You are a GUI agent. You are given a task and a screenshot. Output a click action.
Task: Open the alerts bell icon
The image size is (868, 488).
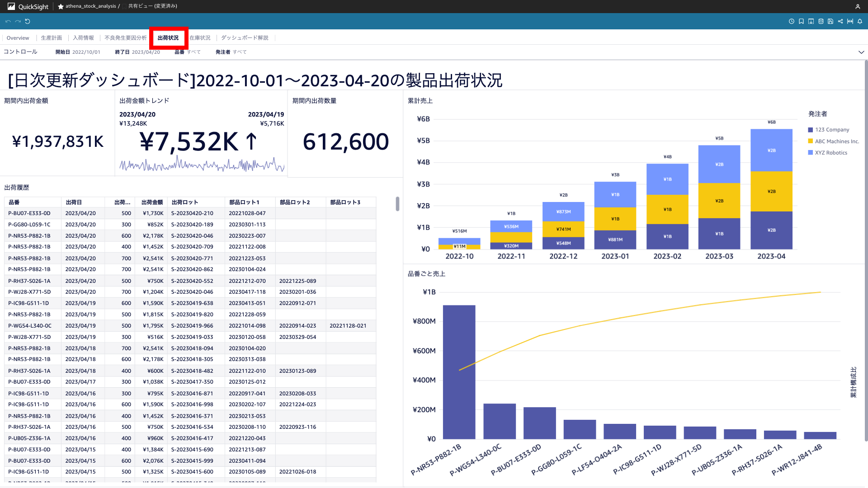pyautogui.click(x=860, y=21)
